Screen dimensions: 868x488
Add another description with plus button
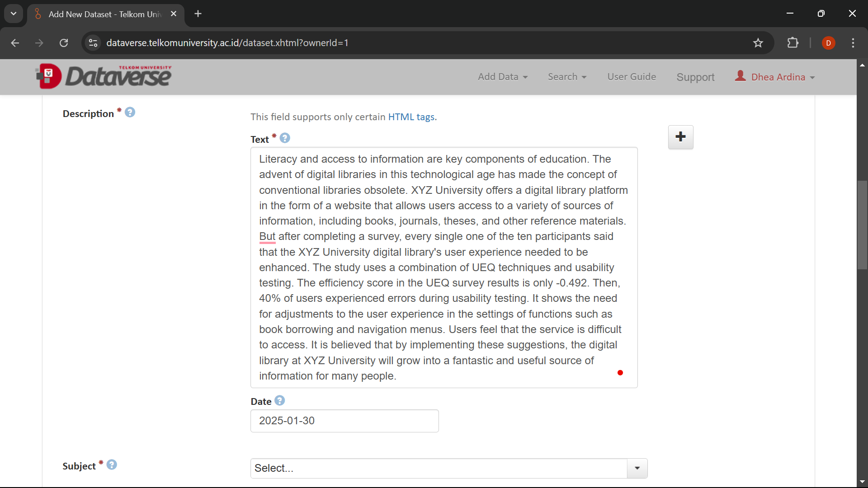(681, 137)
